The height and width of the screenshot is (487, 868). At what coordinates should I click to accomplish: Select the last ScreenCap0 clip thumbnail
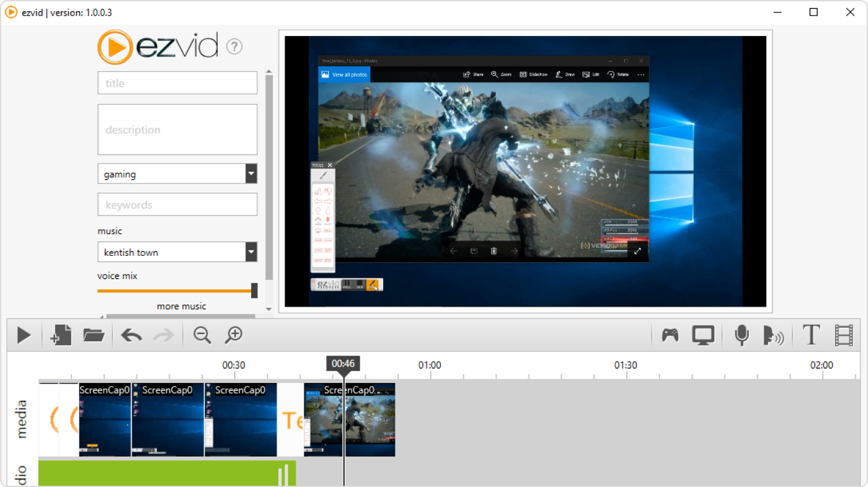(x=349, y=419)
